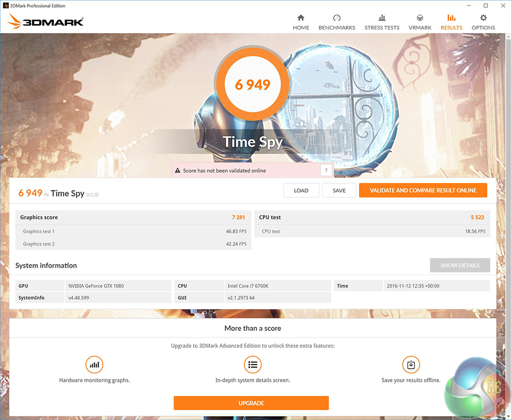The image size is (512, 420).
Task: Click the 18.56 FPS value
Action: 475,231
